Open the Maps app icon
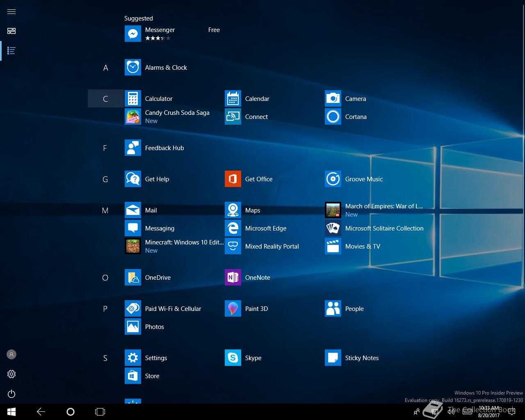Viewport: 525px width, 420px height. (233, 210)
